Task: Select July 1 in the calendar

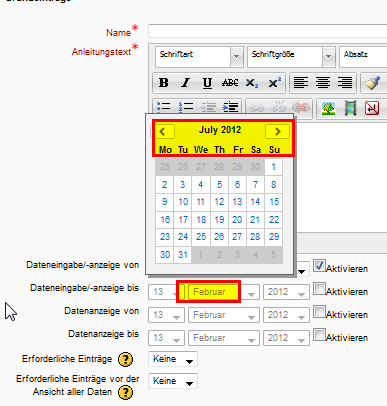Action: (274, 167)
